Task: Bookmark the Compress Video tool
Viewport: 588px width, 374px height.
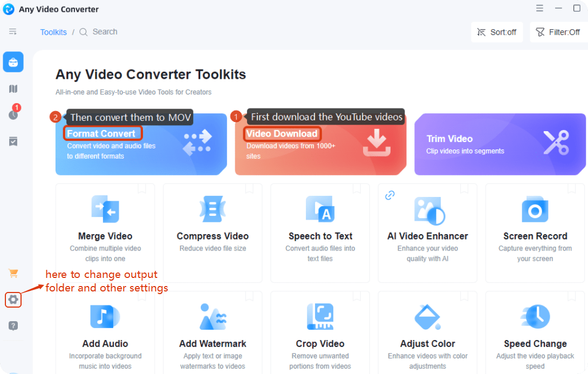Action: point(249,188)
